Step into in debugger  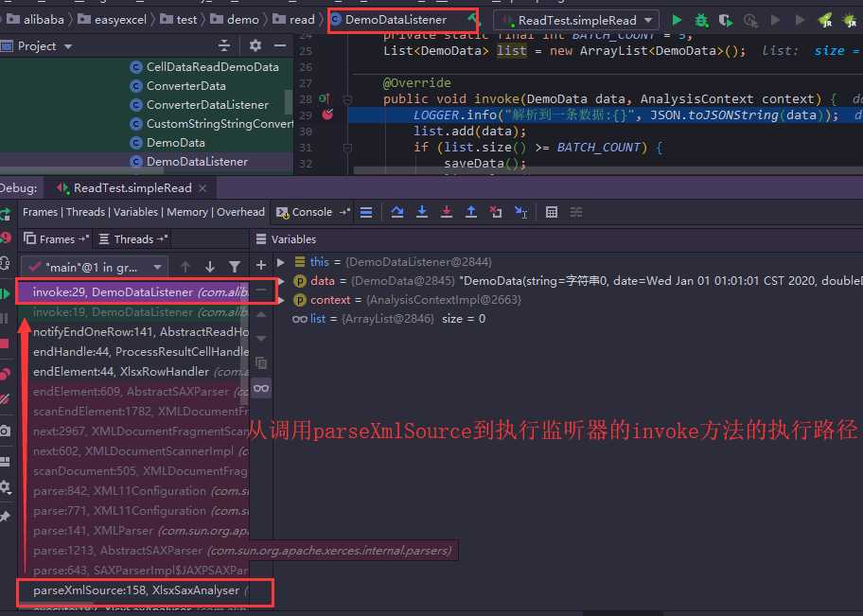(x=422, y=213)
